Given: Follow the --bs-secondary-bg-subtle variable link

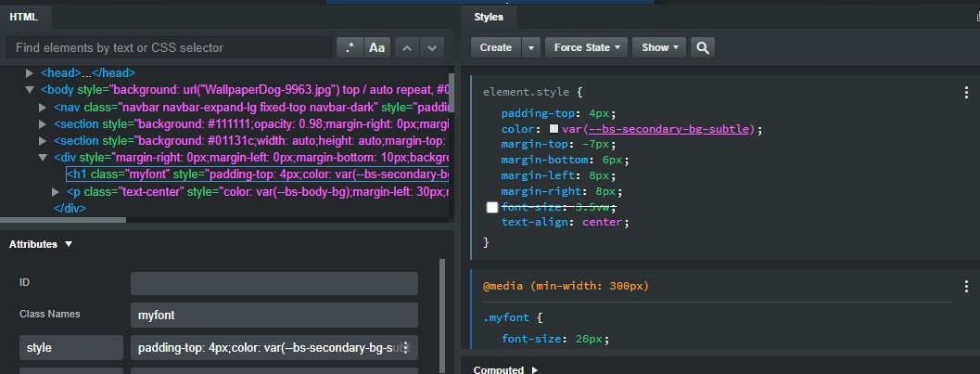Looking at the screenshot, I should pyautogui.click(x=668, y=128).
